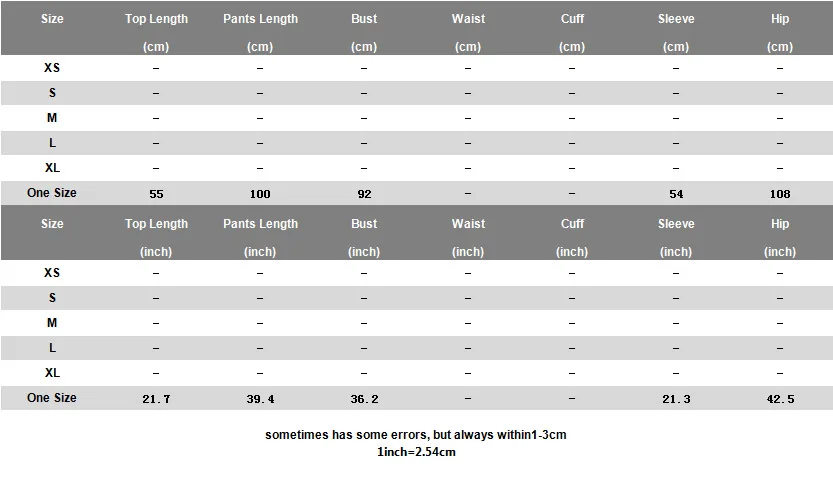Click the bust value 92
Screen dimensions: 833x477
[x=364, y=194]
